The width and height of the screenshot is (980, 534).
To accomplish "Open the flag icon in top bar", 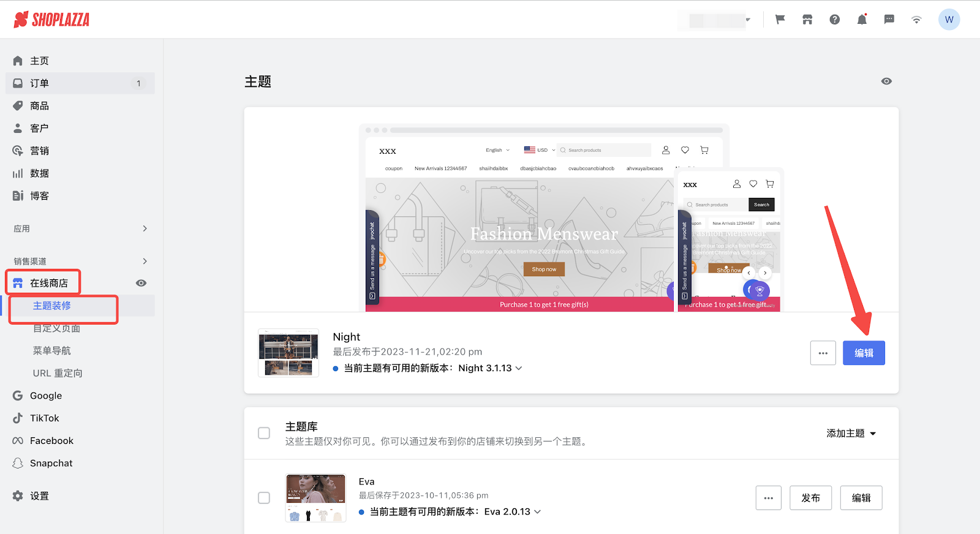I will [780, 20].
